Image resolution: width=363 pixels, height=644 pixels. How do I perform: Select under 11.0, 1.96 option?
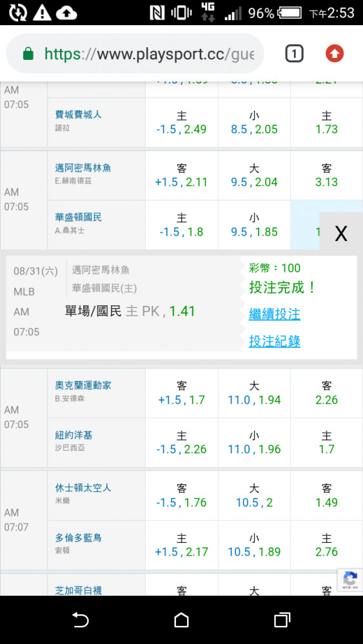click(254, 443)
